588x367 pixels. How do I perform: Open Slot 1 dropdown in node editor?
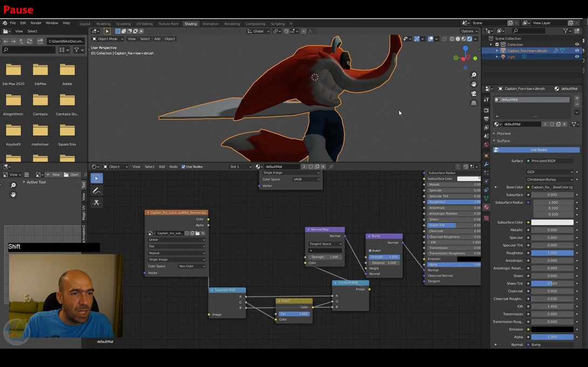pos(241,167)
